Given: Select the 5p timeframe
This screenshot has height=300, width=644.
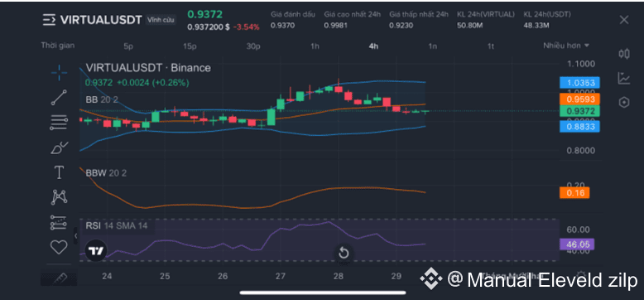Looking at the screenshot, I should (128, 46).
